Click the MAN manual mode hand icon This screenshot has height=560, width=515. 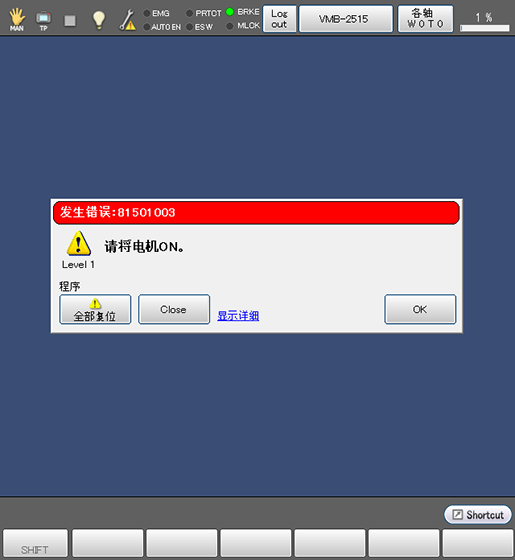click(x=17, y=19)
